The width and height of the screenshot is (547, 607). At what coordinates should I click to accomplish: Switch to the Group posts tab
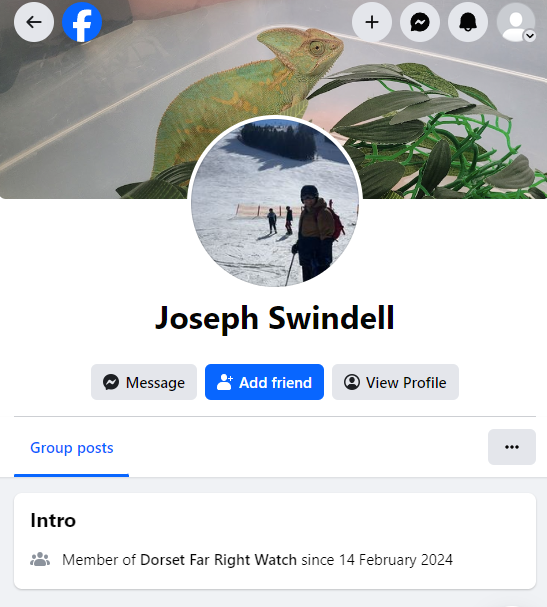point(72,448)
